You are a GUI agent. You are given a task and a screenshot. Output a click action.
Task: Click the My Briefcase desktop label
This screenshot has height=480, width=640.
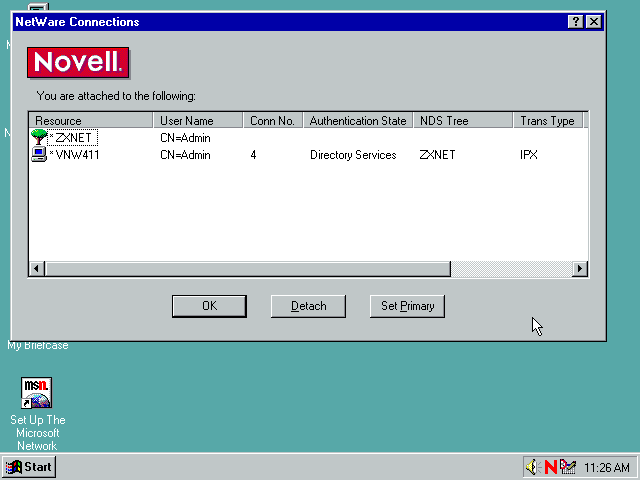point(38,345)
